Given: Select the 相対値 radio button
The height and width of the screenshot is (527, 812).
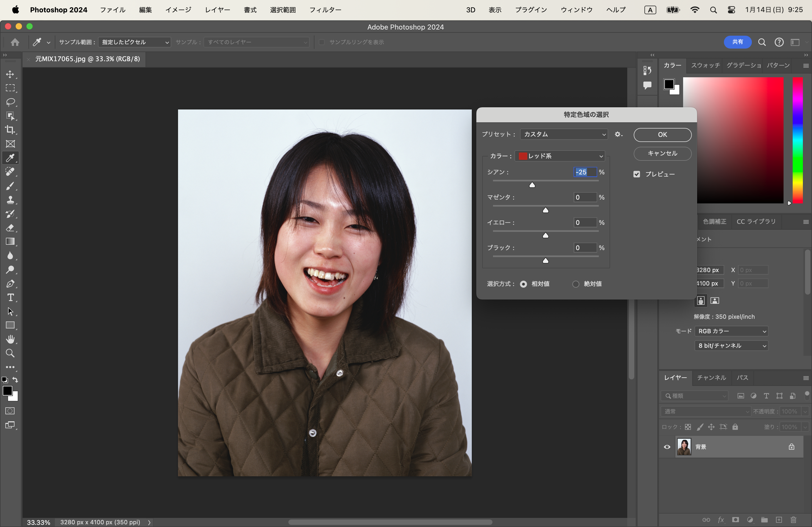Looking at the screenshot, I should pos(523,284).
